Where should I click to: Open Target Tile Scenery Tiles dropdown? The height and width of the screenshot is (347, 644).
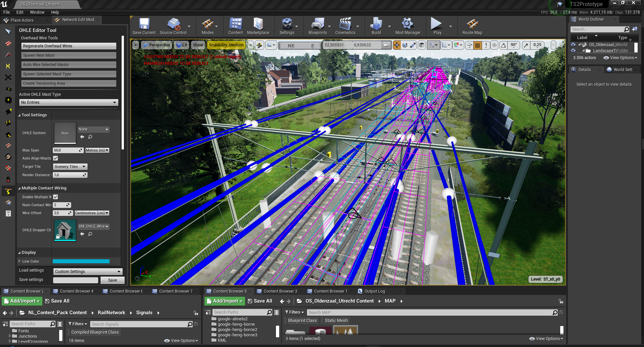(70, 166)
